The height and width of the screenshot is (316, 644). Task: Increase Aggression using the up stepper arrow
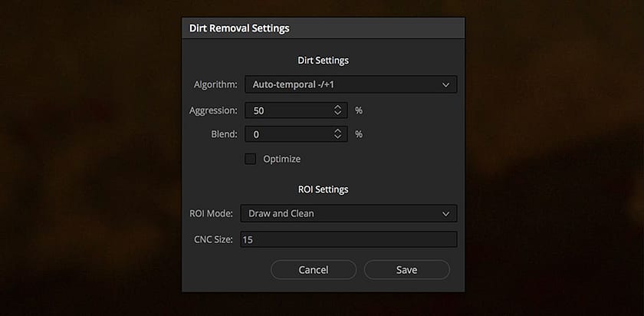coord(337,107)
